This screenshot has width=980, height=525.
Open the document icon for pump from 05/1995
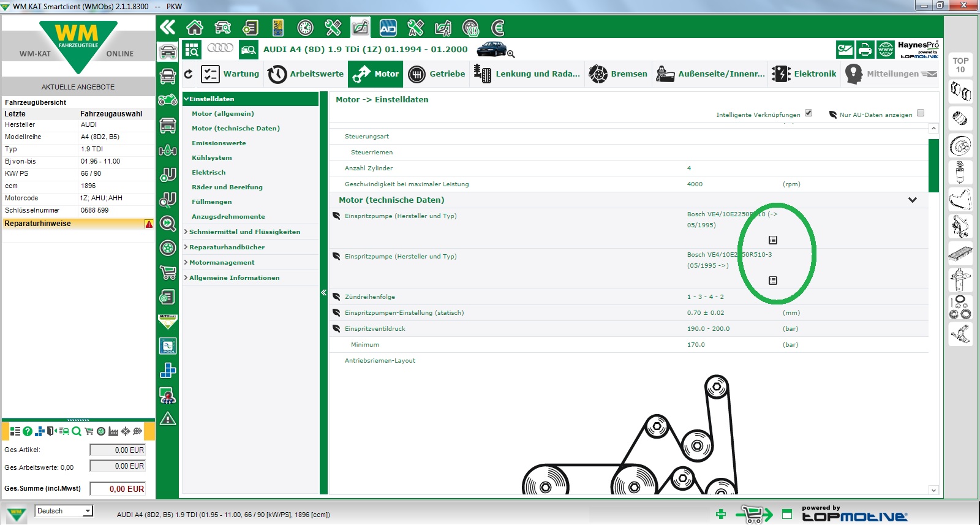coord(773,281)
